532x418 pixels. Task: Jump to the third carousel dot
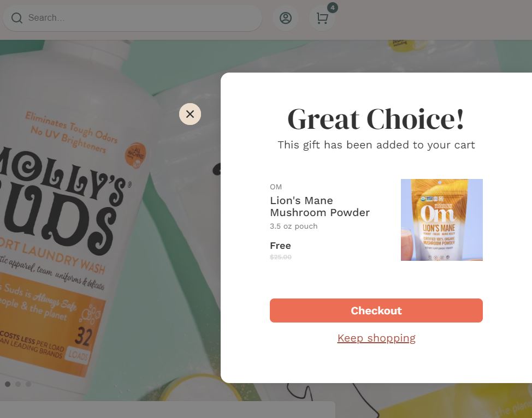28,384
